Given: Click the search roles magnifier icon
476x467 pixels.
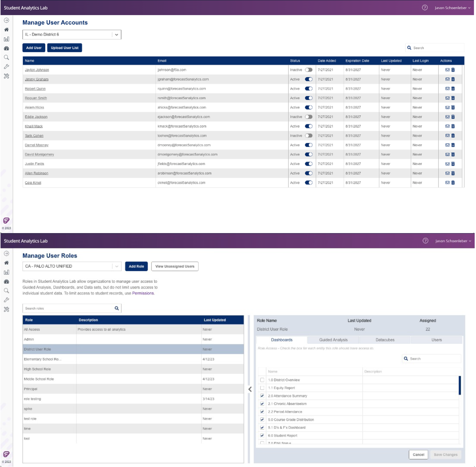Looking at the screenshot, I should [117, 308].
